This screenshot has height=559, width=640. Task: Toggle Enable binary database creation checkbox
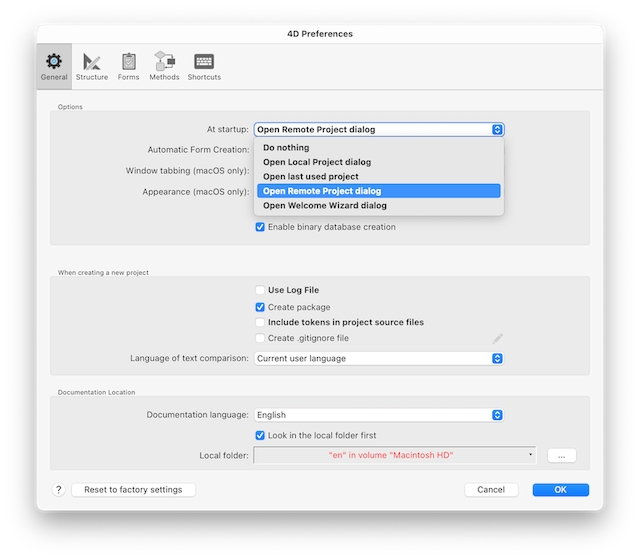(x=260, y=227)
